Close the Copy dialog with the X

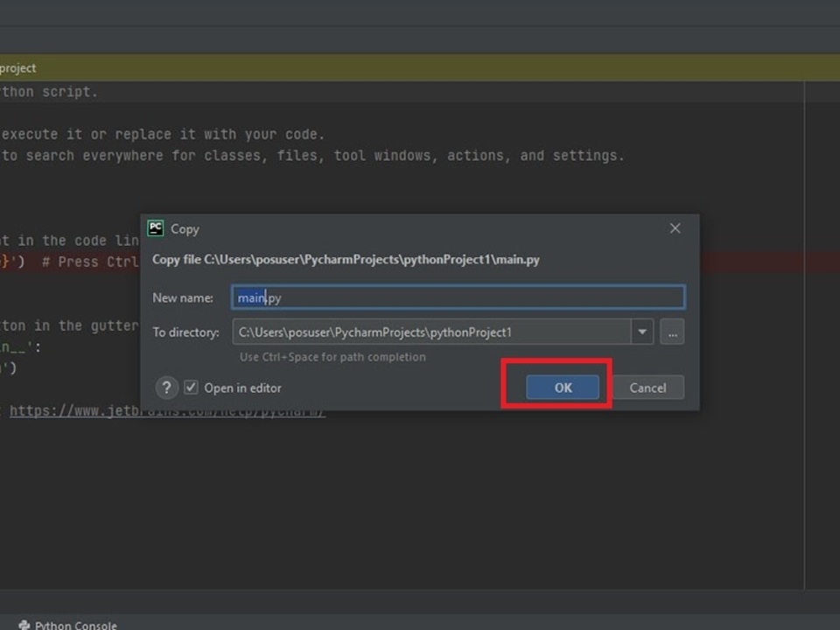point(675,228)
